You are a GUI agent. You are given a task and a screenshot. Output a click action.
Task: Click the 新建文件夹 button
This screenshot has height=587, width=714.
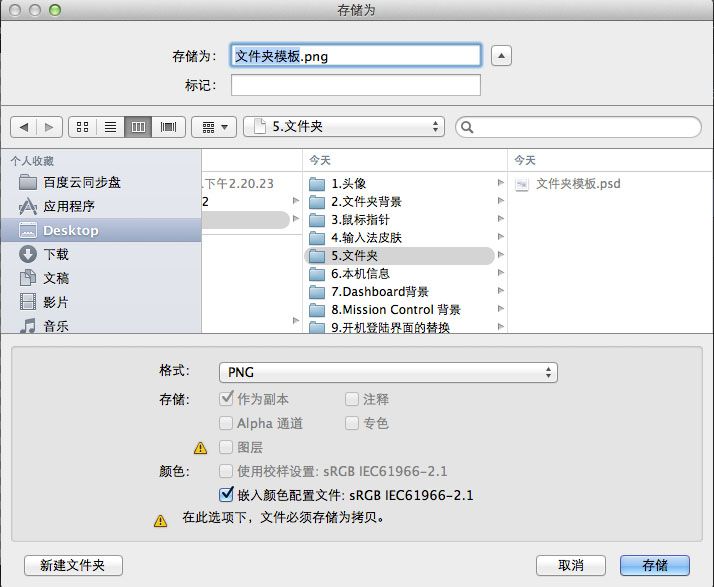[x=73, y=565]
